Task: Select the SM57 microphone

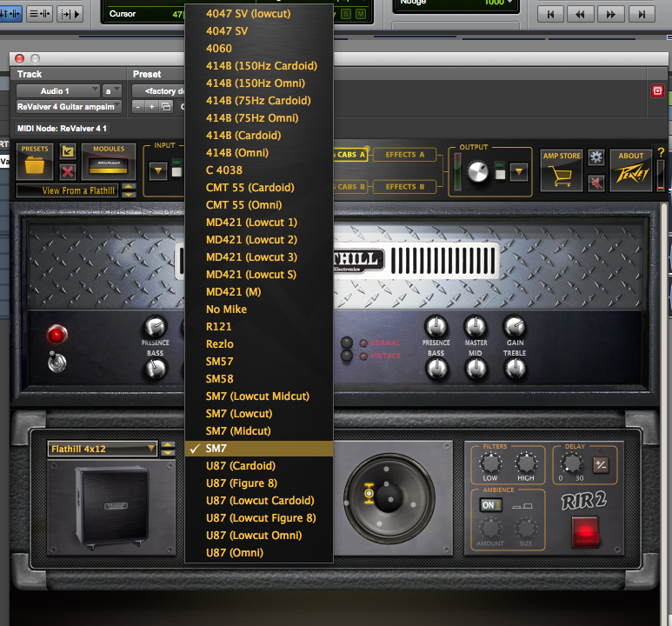Action: click(259, 362)
